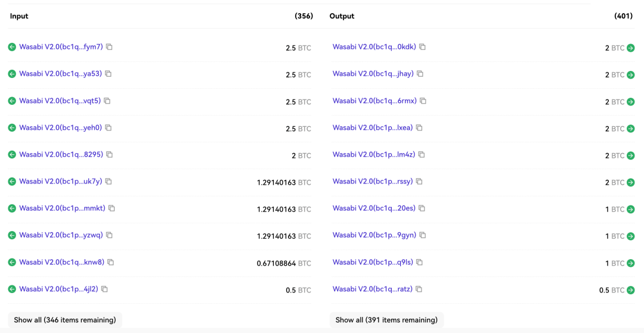Open Wasabi V2.0 output address bc1p...lxea

(x=373, y=127)
